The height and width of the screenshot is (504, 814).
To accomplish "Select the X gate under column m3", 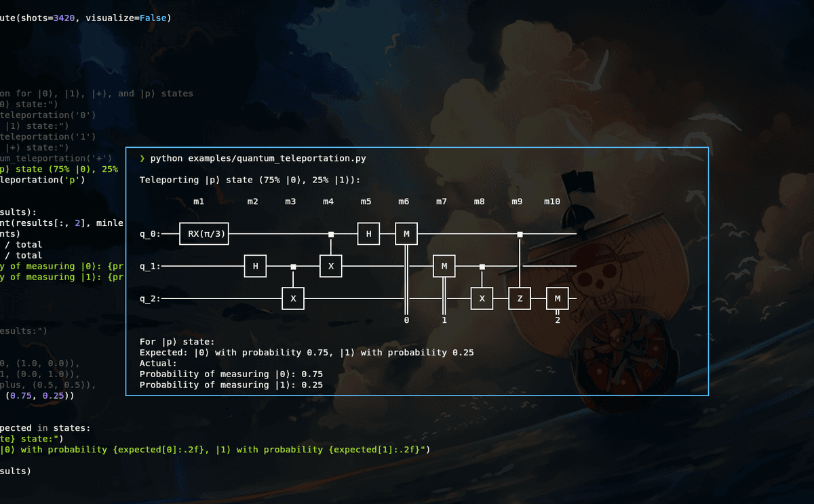I will coord(293,298).
